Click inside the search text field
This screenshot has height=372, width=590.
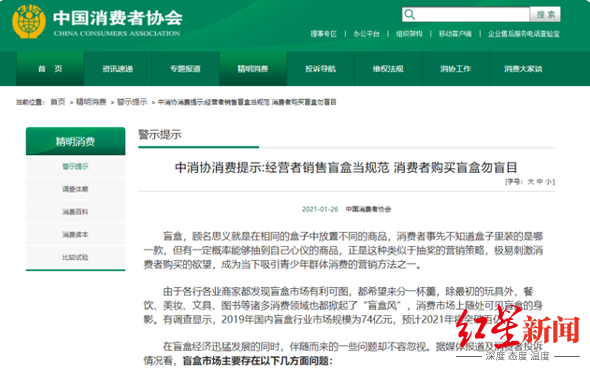tap(472, 15)
